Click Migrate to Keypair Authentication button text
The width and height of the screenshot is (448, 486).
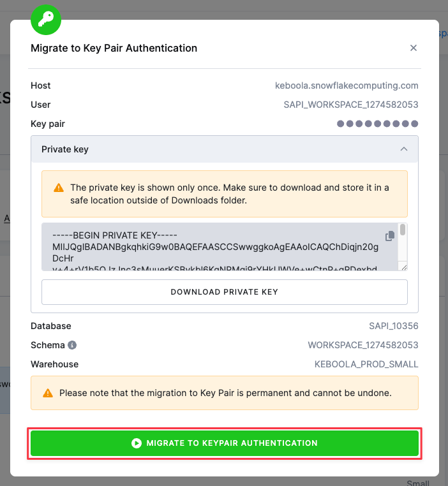(232, 443)
